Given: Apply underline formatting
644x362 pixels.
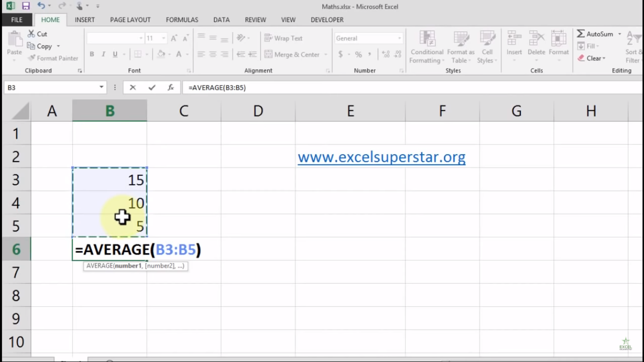Looking at the screenshot, I should (x=115, y=54).
